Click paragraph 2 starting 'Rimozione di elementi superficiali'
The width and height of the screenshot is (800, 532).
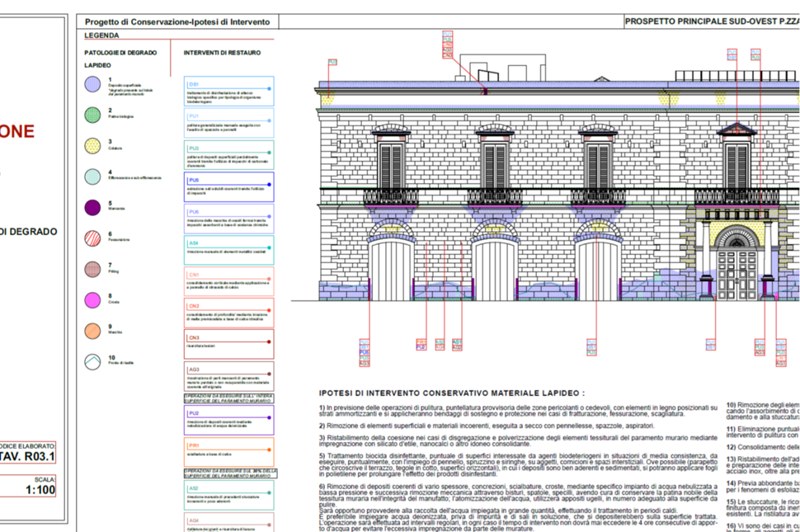(487, 426)
